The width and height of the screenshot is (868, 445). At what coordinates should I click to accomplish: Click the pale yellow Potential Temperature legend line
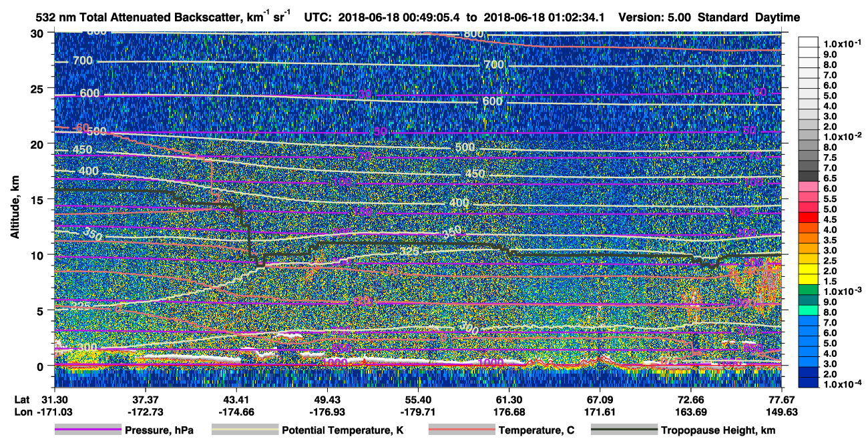[245, 430]
